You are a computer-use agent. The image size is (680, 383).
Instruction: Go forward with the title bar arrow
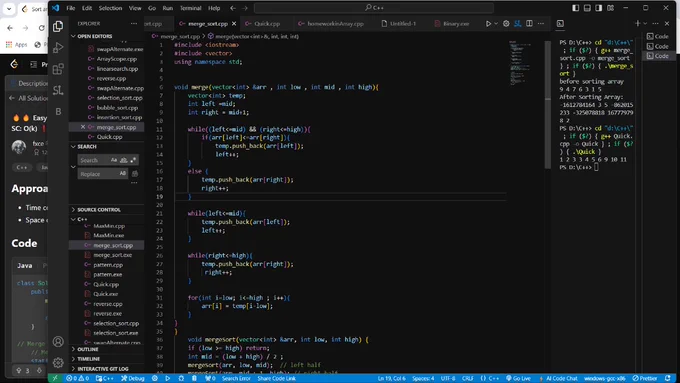click(245, 8)
